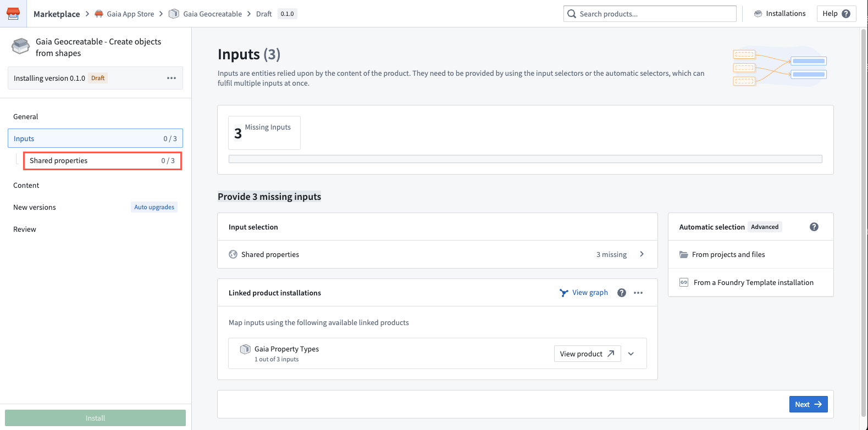This screenshot has width=868, height=430.
Task: Click the Search products input field
Action: click(650, 14)
